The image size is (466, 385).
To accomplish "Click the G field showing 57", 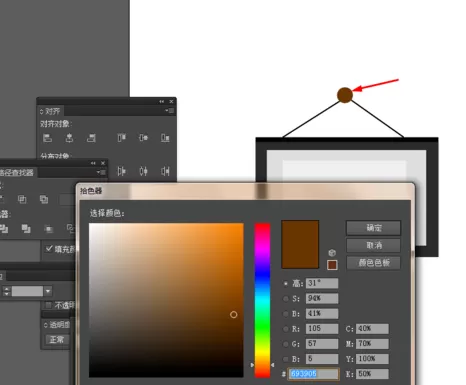I will pyautogui.click(x=322, y=344).
